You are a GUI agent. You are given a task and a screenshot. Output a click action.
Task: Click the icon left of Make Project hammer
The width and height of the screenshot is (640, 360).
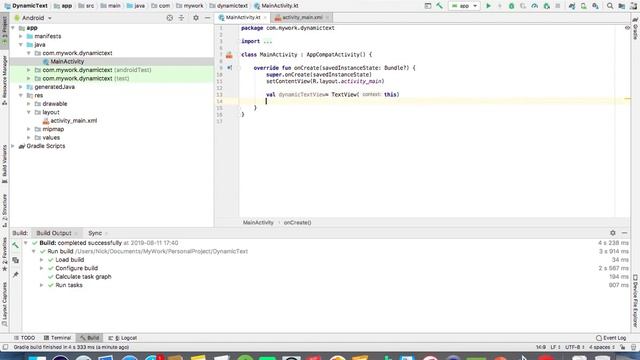(428, 6)
